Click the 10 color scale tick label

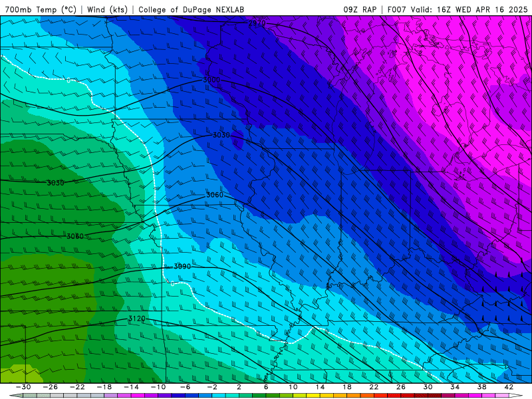[x=293, y=387]
